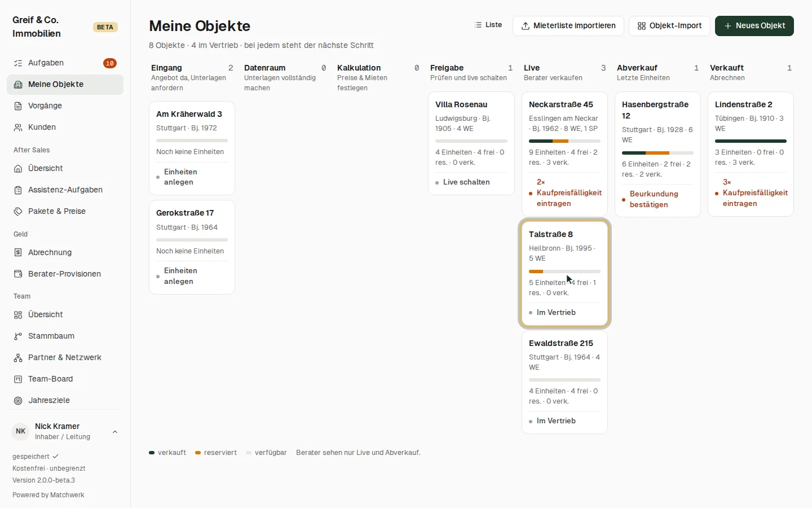Viewport: 812px width, 508px height.
Task: Open the Team-Board icon
Action: click(18, 379)
